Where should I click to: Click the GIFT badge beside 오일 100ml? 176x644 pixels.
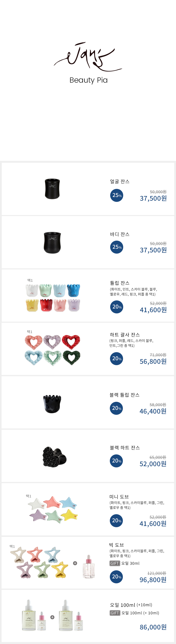(115, 613)
